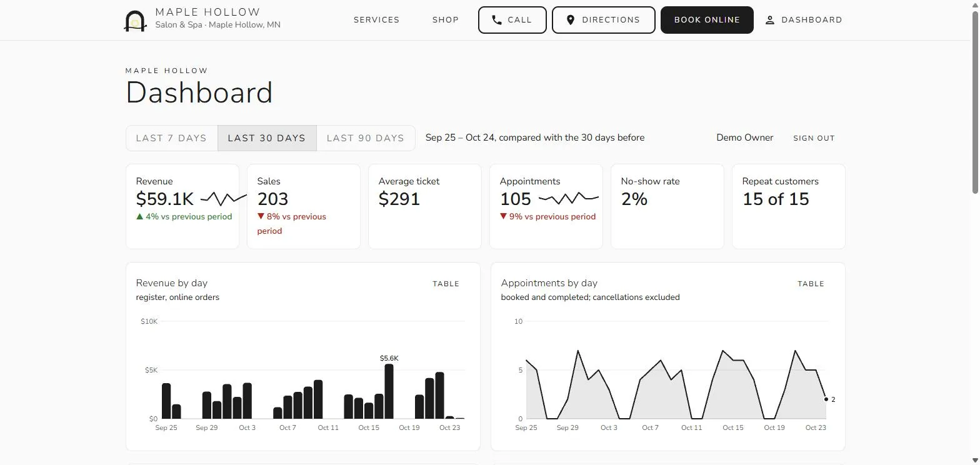Click the Oct 15 label on revenue chart

(x=369, y=427)
